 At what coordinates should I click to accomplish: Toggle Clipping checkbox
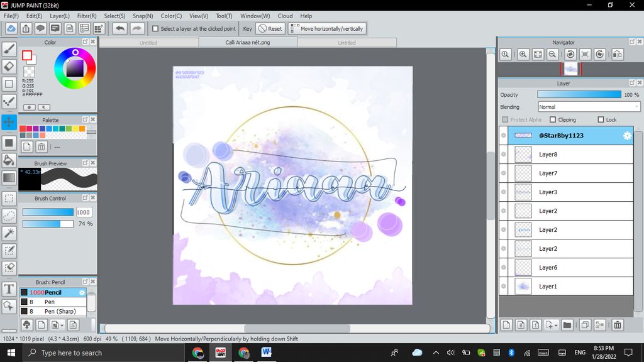tap(553, 119)
